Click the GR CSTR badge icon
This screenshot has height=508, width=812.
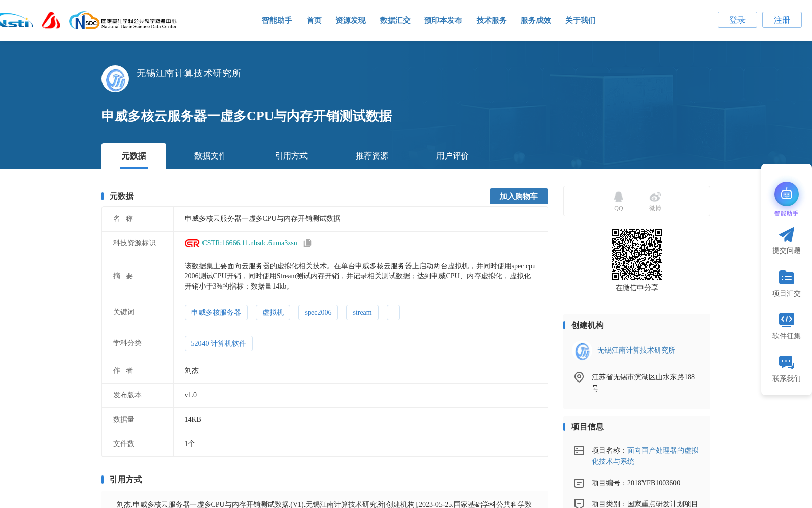(x=192, y=243)
